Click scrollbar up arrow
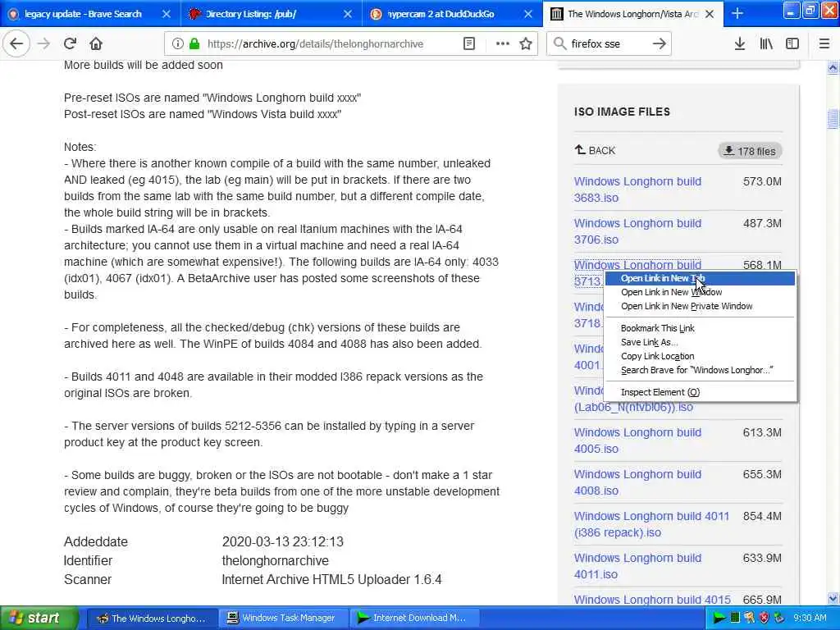Screen dimensions: 840x630 tap(833, 67)
